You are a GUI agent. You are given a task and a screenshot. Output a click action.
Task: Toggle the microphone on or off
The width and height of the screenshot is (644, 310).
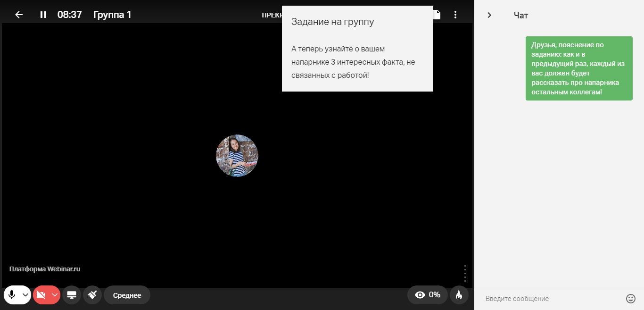click(x=12, y=295)
